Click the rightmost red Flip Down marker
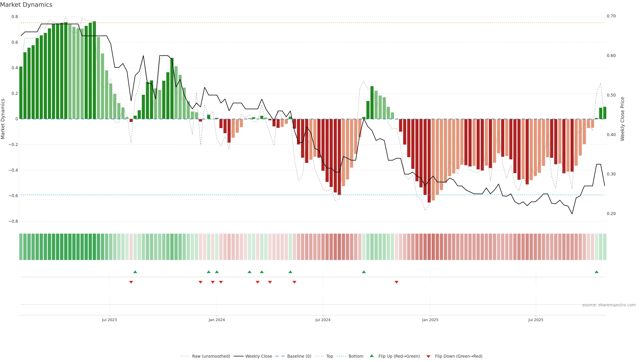The height and width of the screenshot is (362, 644). 396,282
